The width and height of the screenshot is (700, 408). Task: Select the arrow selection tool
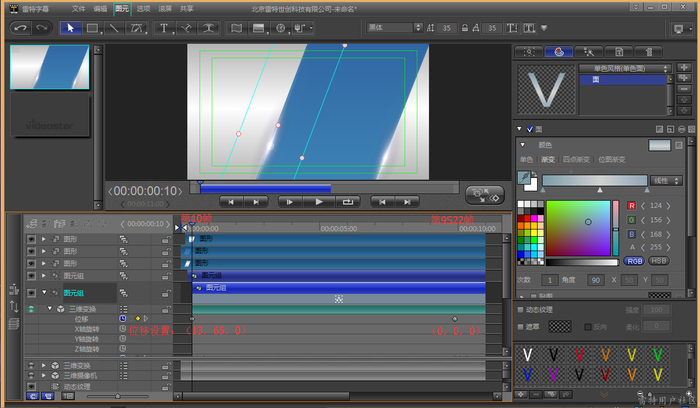click(x=71, y=28)
